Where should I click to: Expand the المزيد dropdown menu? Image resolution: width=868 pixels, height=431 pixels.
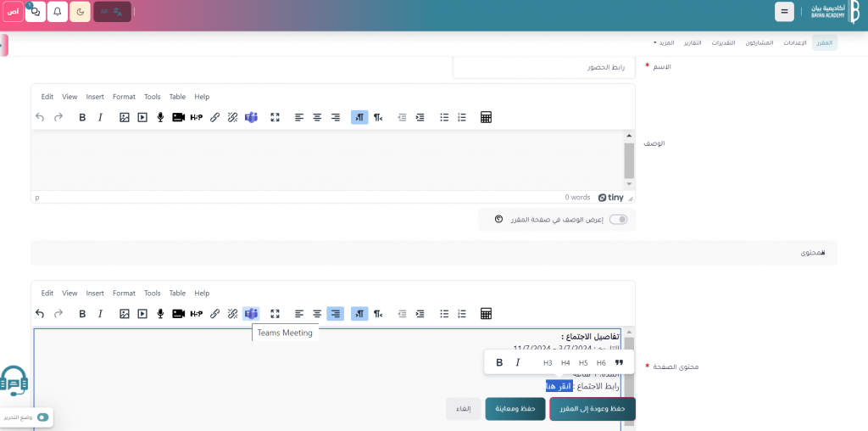tap(664, 42)
